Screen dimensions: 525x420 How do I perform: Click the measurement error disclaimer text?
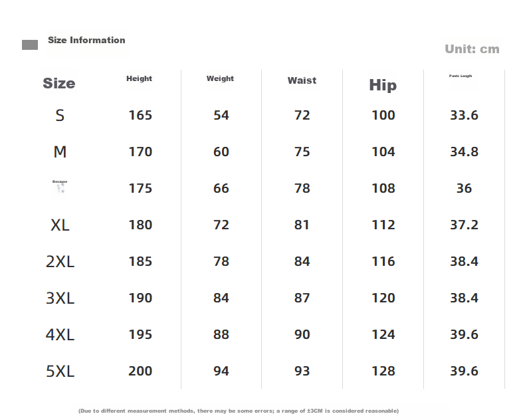[x=239, y=411]
